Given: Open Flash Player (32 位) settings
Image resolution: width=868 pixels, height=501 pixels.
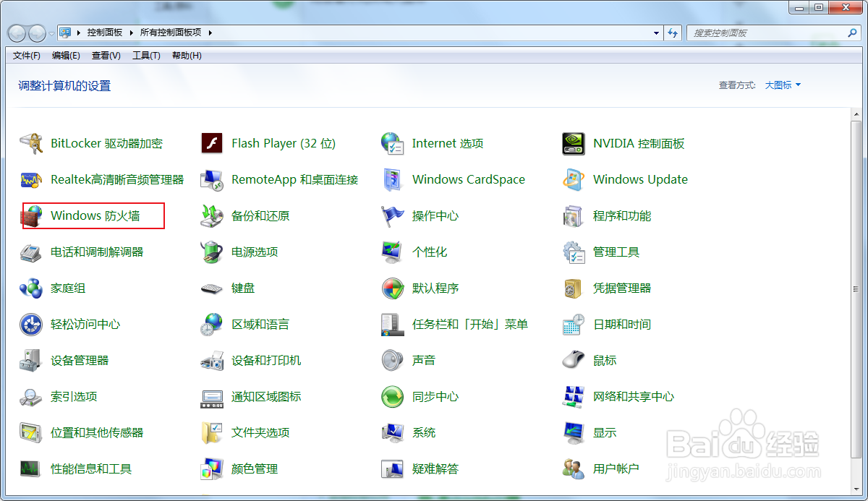Looking at the screenshot, I should point(282,143).
